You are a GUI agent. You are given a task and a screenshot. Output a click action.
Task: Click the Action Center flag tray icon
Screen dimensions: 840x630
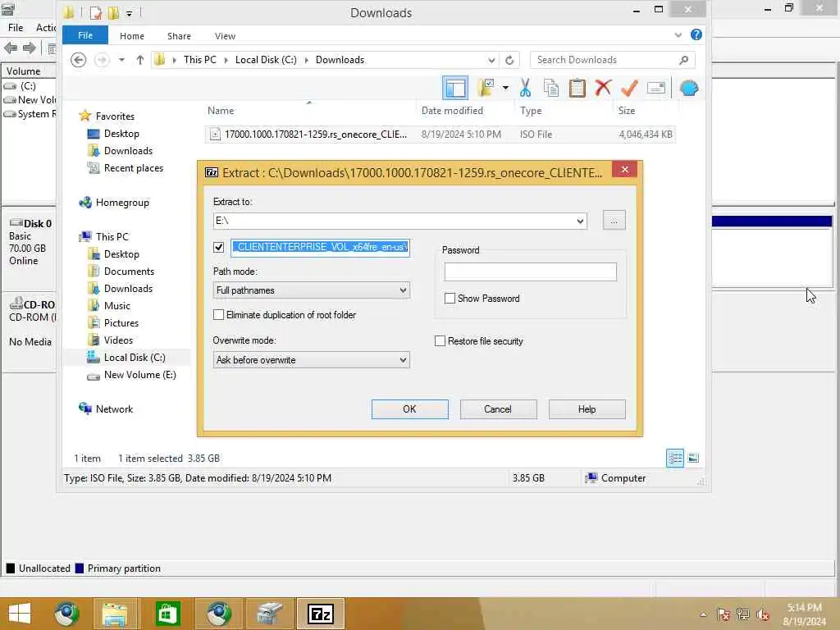click(723, 614)
